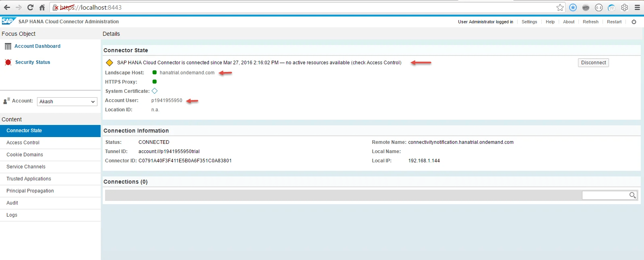
Task: Click the red Security Status icon
Action: [x=8, y=62]
